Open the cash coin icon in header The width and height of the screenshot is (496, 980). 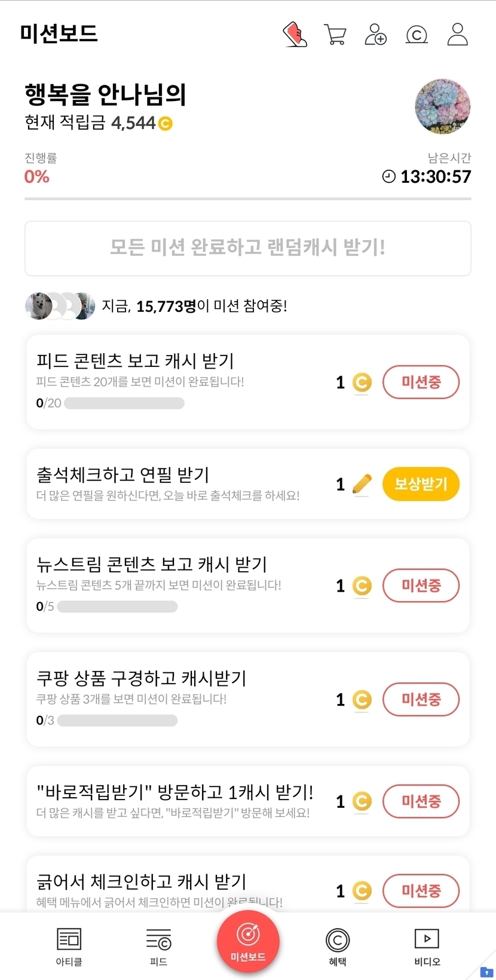pos(417,35)
